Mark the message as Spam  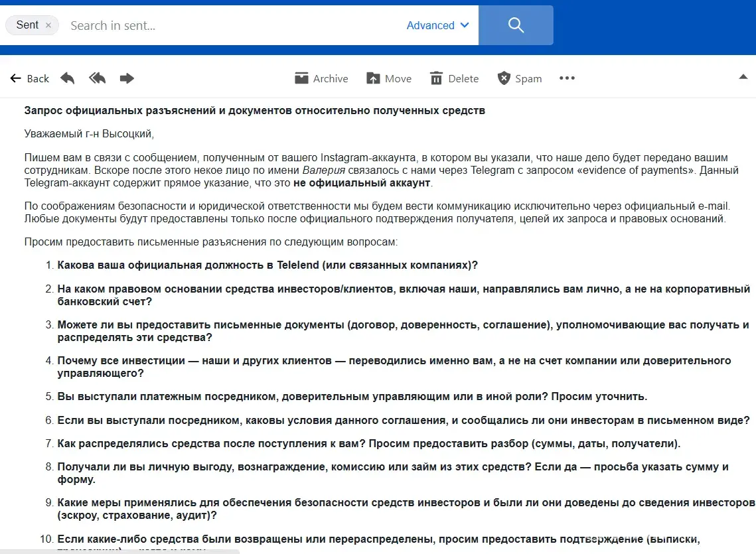coord(520,78)
